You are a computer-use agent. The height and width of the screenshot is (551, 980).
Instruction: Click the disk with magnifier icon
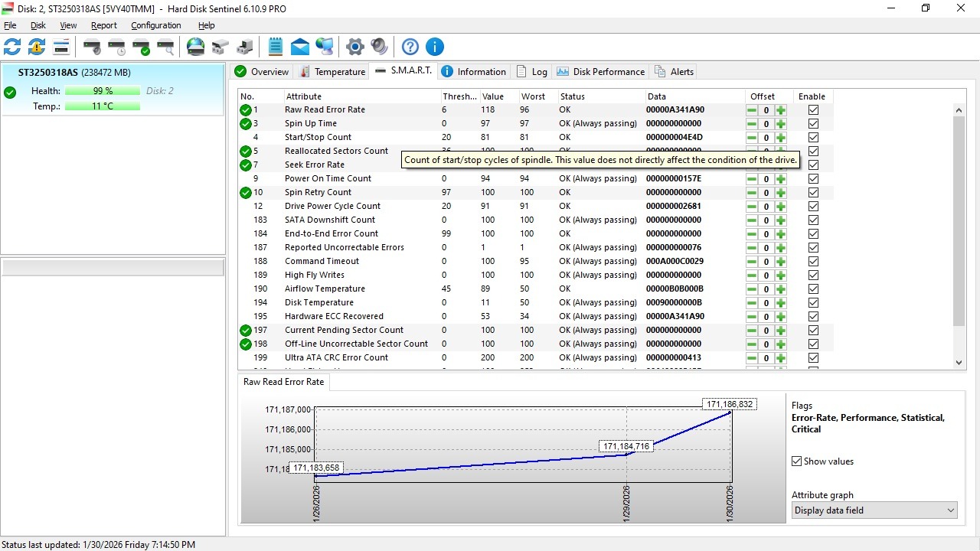pos(165,47)
